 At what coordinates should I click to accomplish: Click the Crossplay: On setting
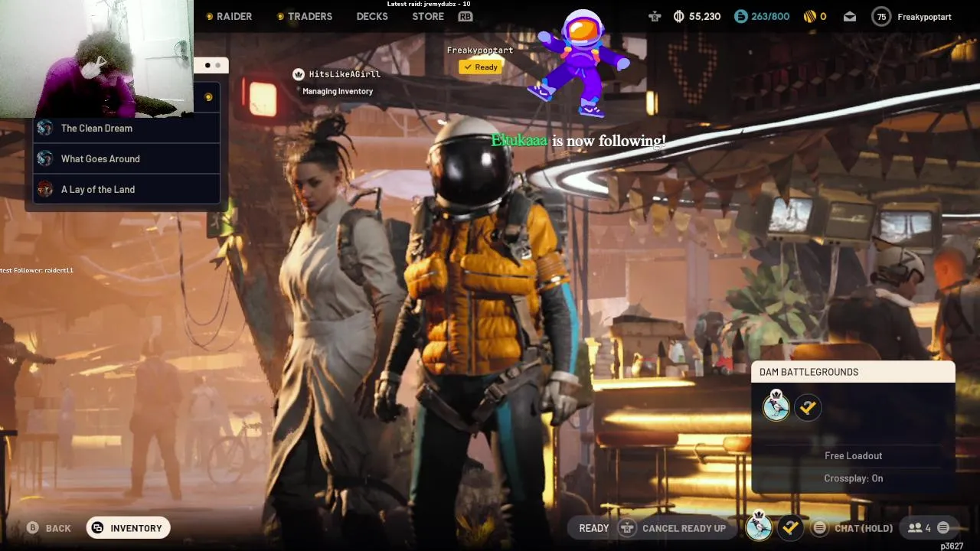854,478
